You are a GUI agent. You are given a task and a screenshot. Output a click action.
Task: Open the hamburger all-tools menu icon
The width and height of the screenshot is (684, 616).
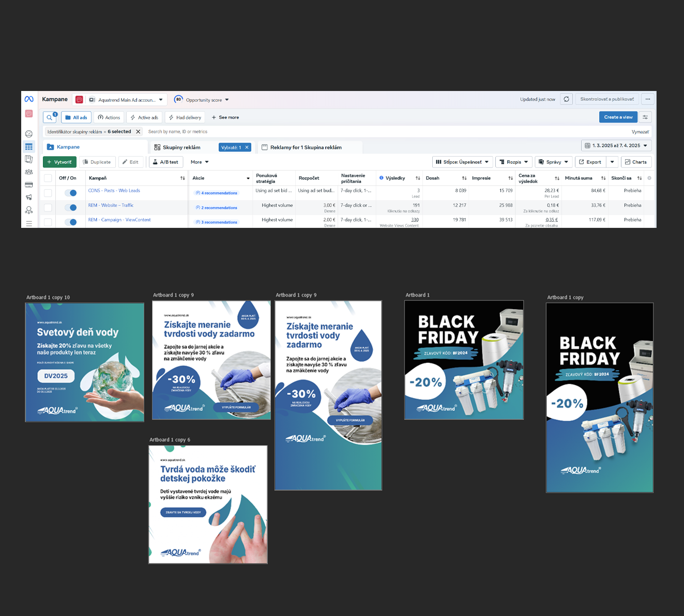point(29,223)
